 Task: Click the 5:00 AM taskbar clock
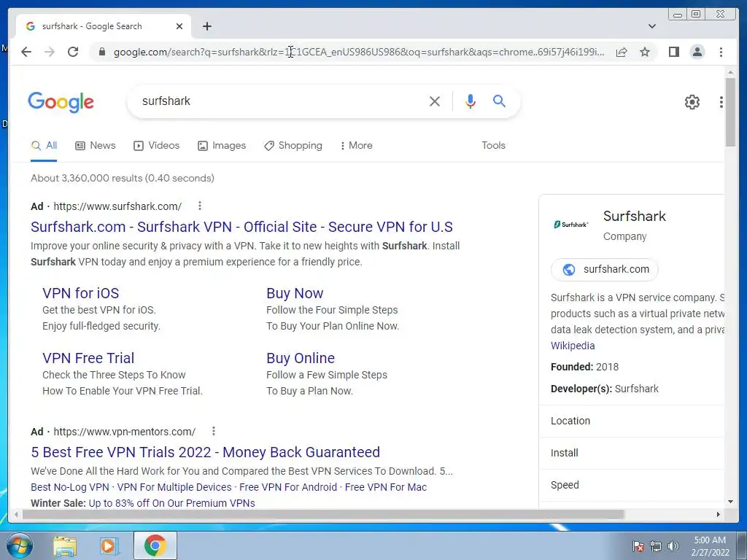point(709,545)
